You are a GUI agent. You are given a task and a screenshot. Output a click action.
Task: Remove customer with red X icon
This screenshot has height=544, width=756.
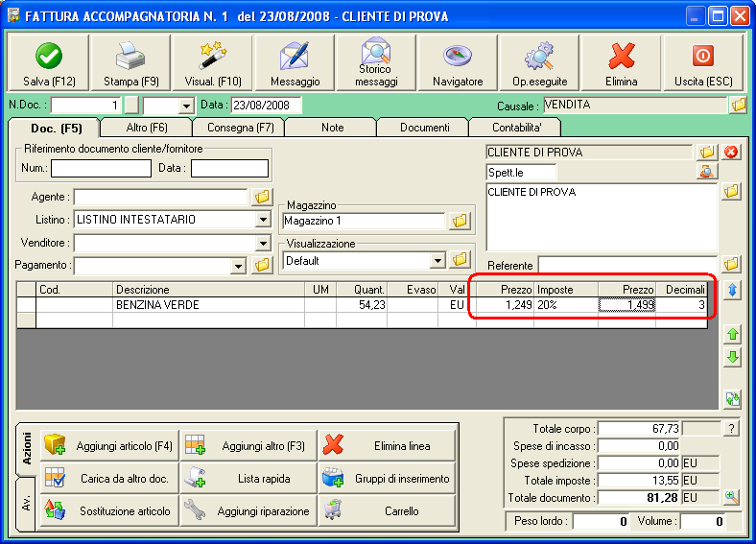coord(731,152)
